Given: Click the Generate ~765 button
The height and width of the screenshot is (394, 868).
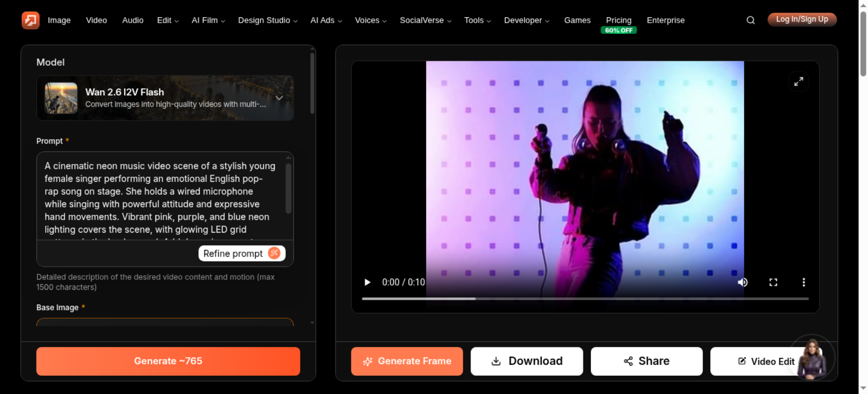Looking at the screenshot, I should tap(168, 361).
